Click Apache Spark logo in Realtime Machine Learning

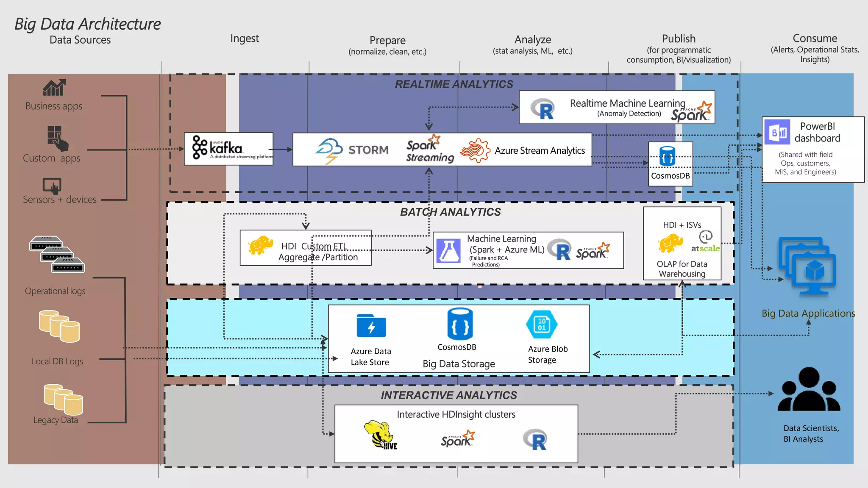coord(691,112)
